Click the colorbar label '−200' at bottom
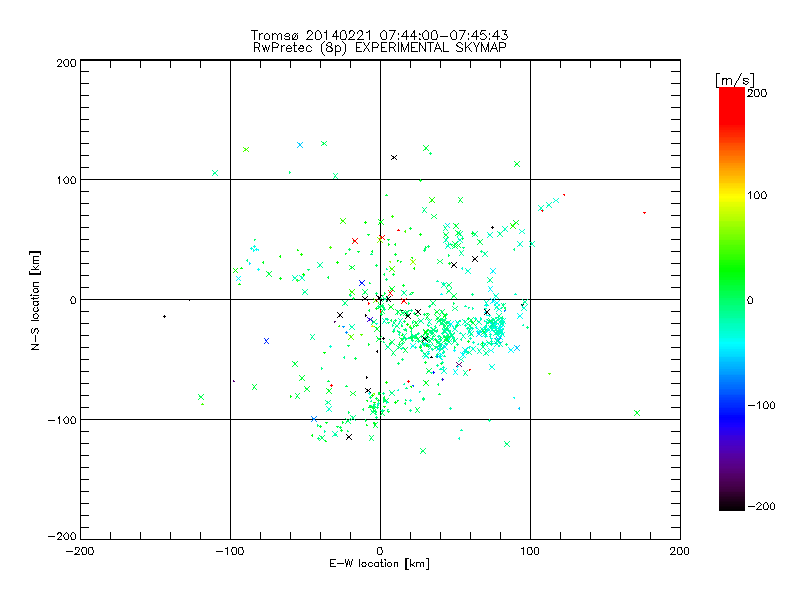Screen dimensions: 800x600 (x=761, y=507)
